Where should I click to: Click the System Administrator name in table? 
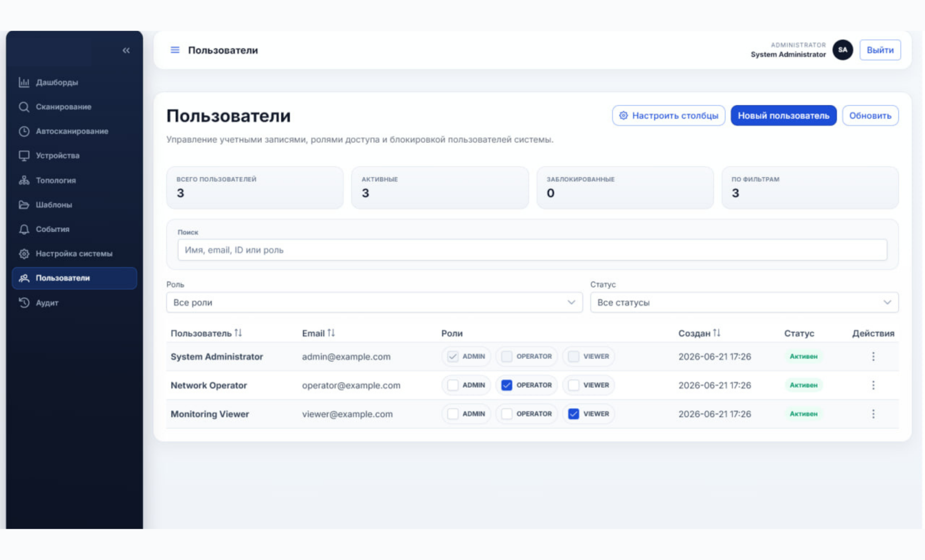[216, 357]
